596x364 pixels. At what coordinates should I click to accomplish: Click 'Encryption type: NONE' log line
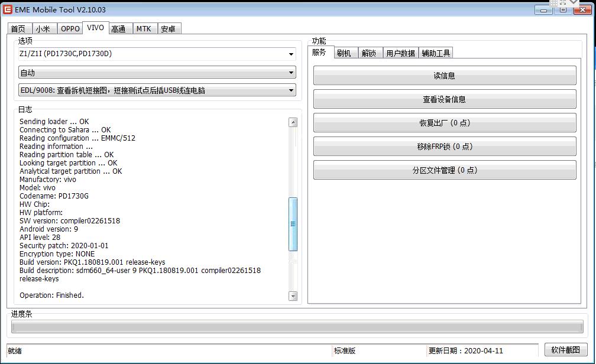click(57, 254)
